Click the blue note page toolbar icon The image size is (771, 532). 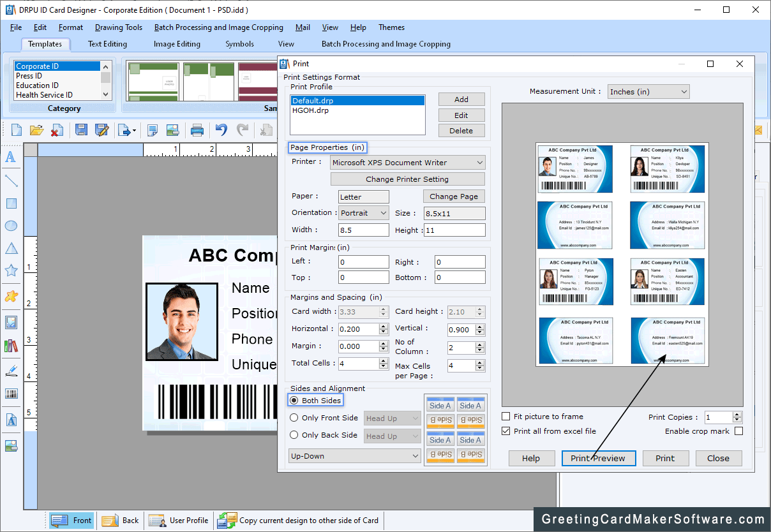click(x=153, y=130)
